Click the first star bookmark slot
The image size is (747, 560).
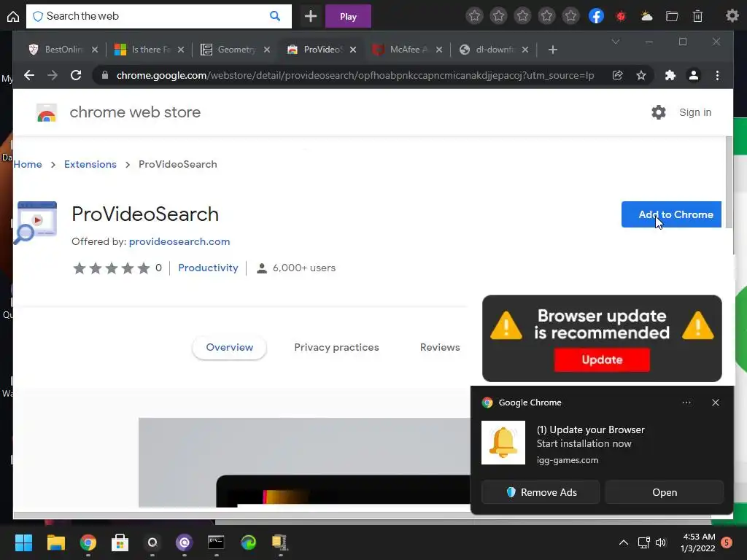(474, 16)
